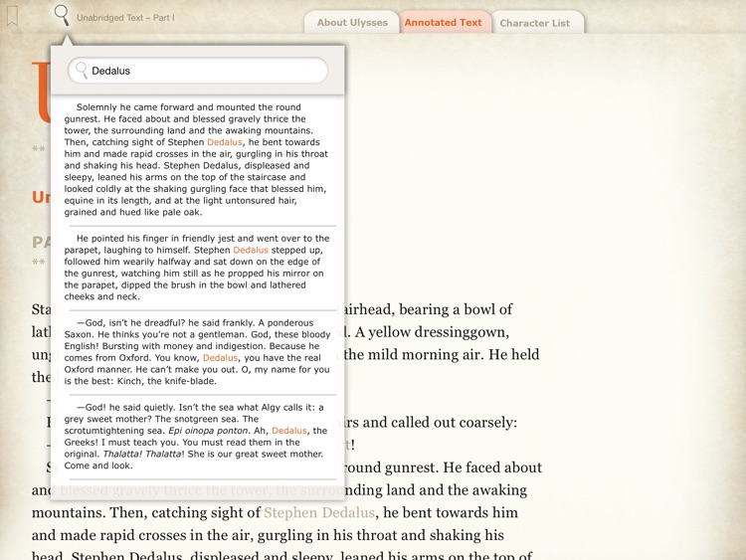Open search result beginning 'God! he said quietly'
Viewport: 746px width, 560px height.
[197, 437]
